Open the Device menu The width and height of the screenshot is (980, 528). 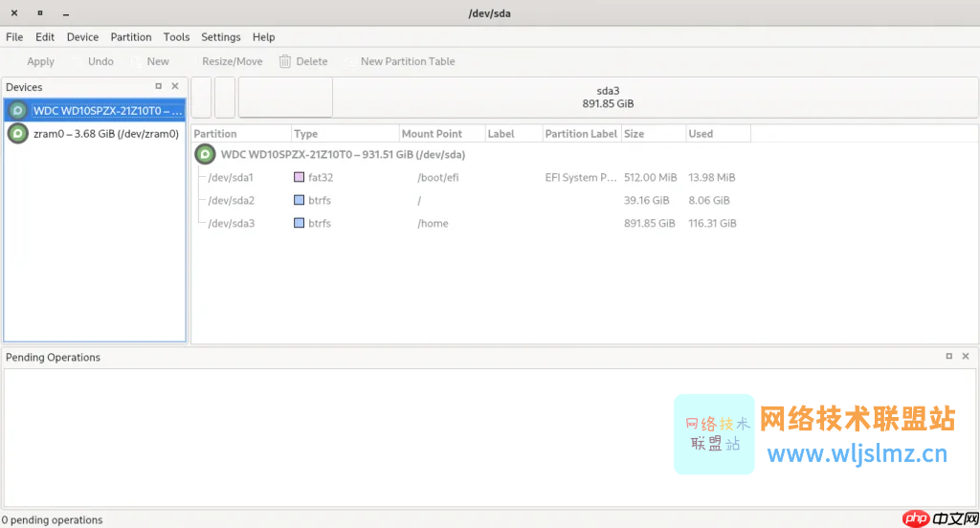(x=82, y=37)
